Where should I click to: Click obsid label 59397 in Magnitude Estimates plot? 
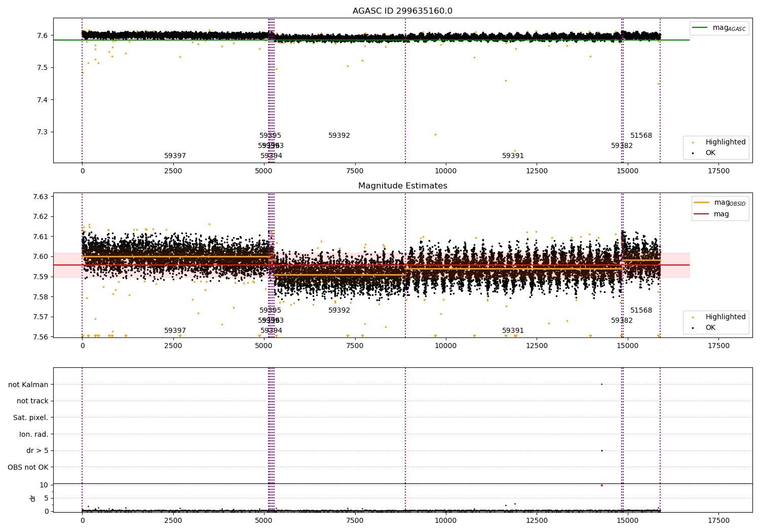175,331
